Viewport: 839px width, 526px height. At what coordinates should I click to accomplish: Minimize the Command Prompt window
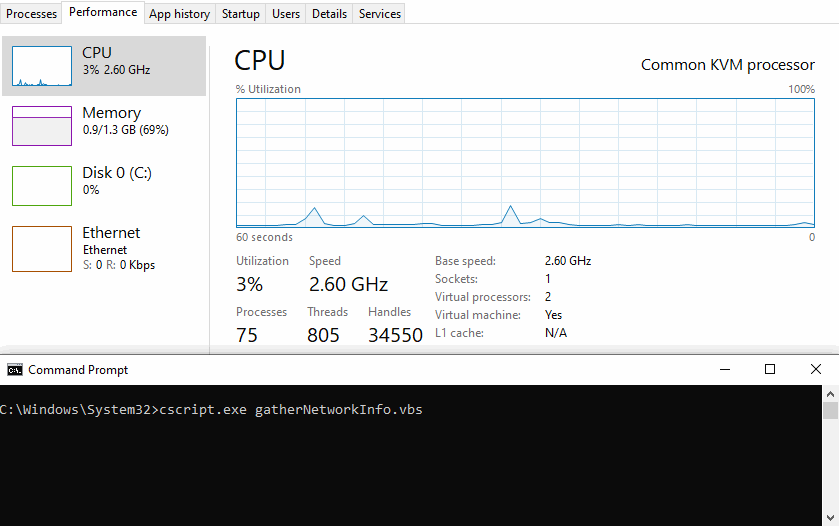click(724, 369)
